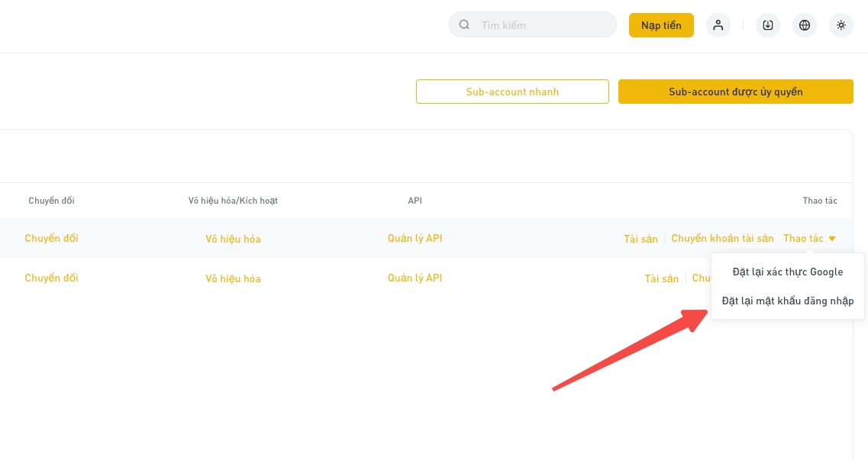Click Tài sản link in first row

coord(641,239)
